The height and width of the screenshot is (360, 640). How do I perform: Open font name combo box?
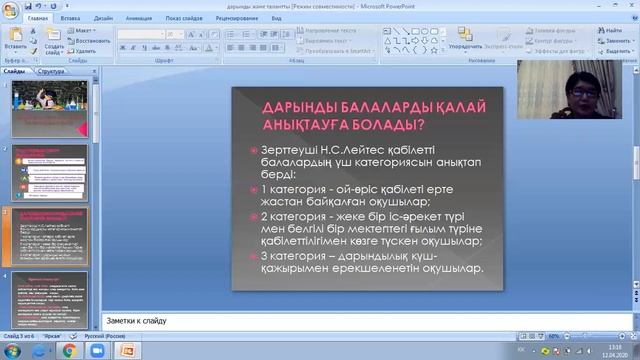(141, 35)
